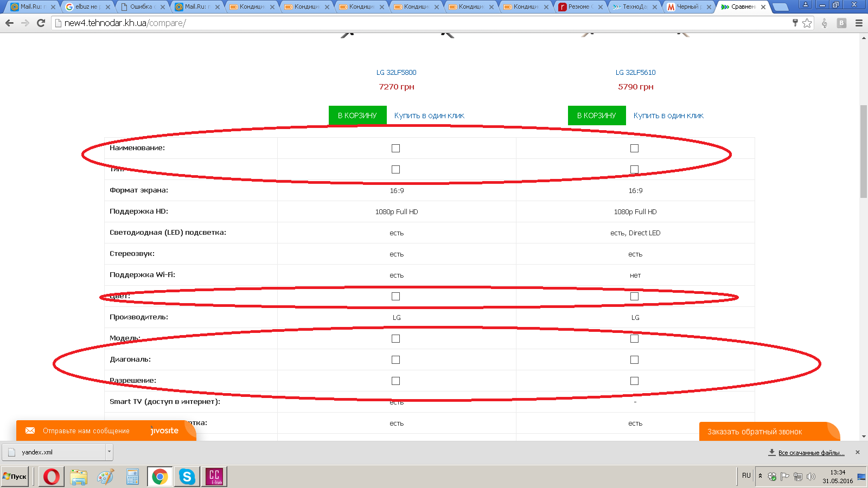Screen dimensions: 868x488
Task: Tick the Диагональ box for LG 32LF5610
Action: tap(635, 360)
